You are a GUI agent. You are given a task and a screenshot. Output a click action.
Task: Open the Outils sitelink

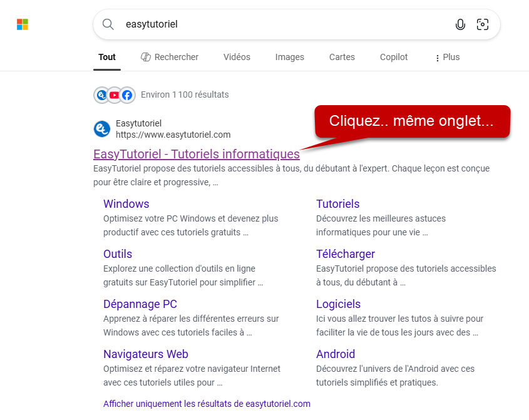(118, 254)
